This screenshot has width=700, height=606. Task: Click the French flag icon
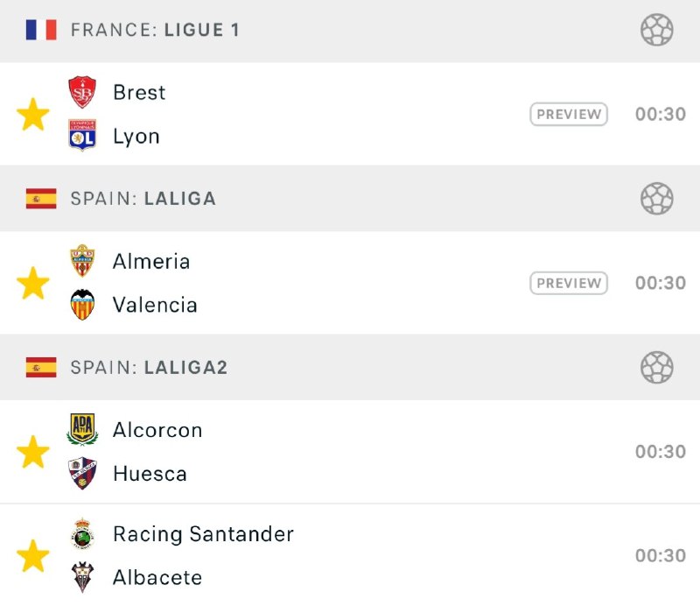pyautogui.click(x=41, y=30)
